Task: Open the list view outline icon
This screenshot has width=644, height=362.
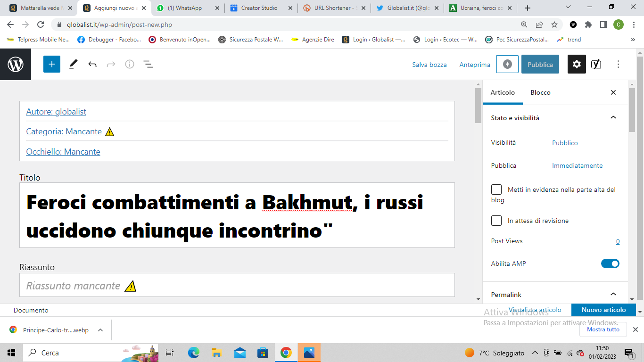Action: coord(148,64)
